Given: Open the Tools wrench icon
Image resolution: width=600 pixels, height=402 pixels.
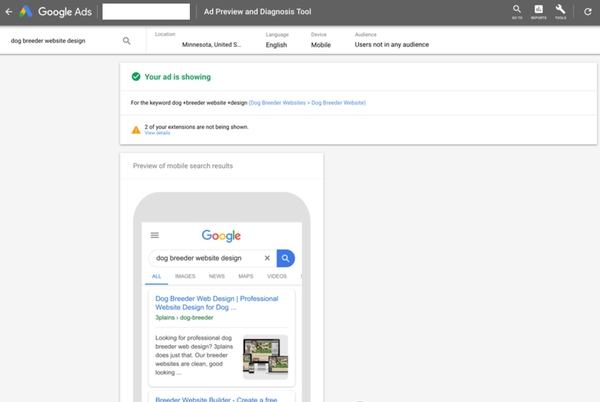Looking at the screenshot, I should (560, 12).
